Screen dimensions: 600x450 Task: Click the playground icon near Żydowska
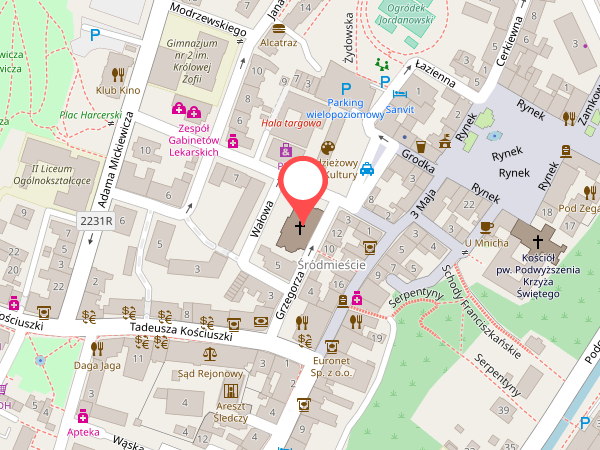tap(382, 64)
